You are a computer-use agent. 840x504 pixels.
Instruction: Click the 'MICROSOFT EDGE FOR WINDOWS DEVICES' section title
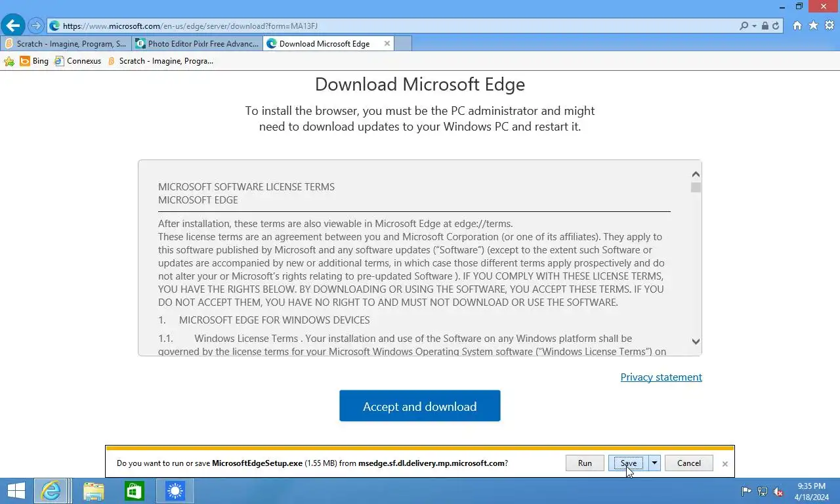pyautogui.click(x=274, y=320)
